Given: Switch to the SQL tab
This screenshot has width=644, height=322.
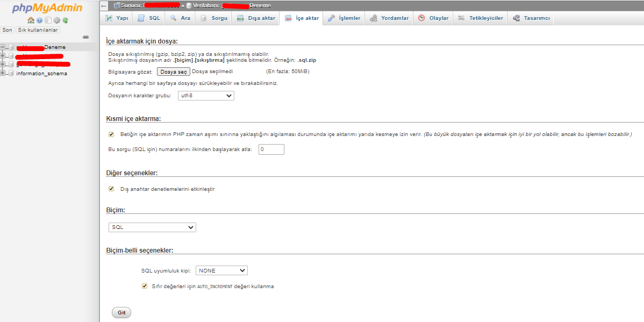Looking at the screenshot, I should pos(149,18).
